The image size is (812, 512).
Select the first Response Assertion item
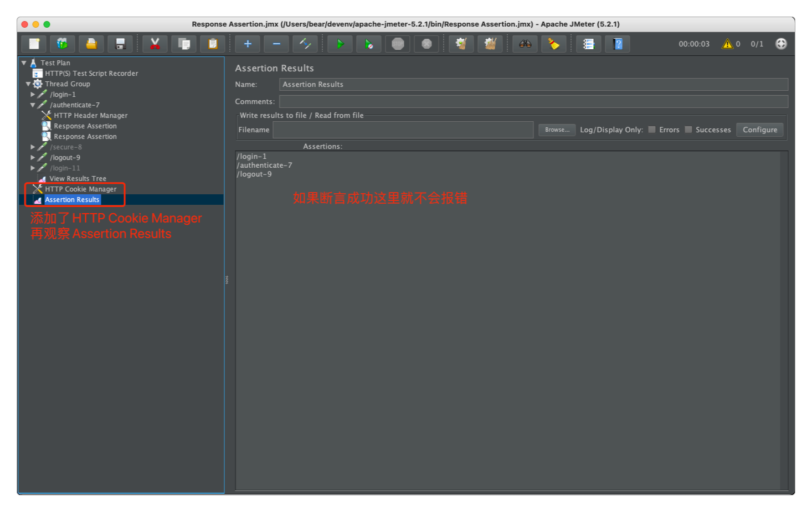(85, 126)
